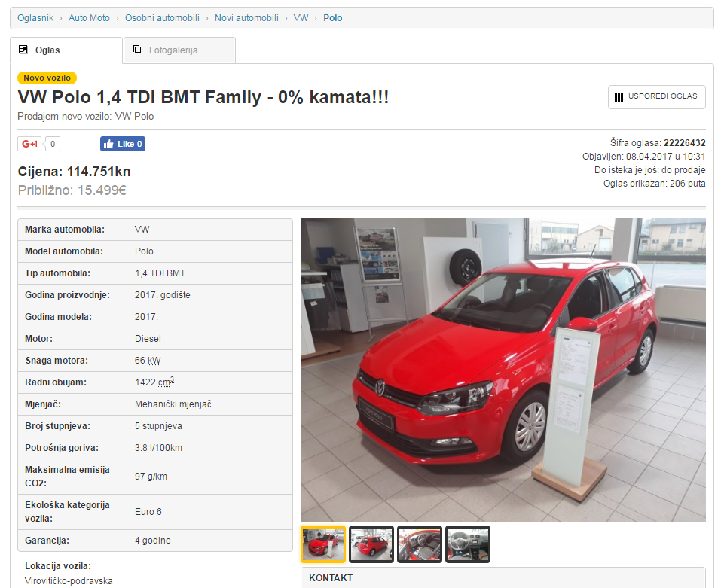The image size is (721, 588).
Task: Select the second car rear thumbnail
Action: (x=371, y=544)
